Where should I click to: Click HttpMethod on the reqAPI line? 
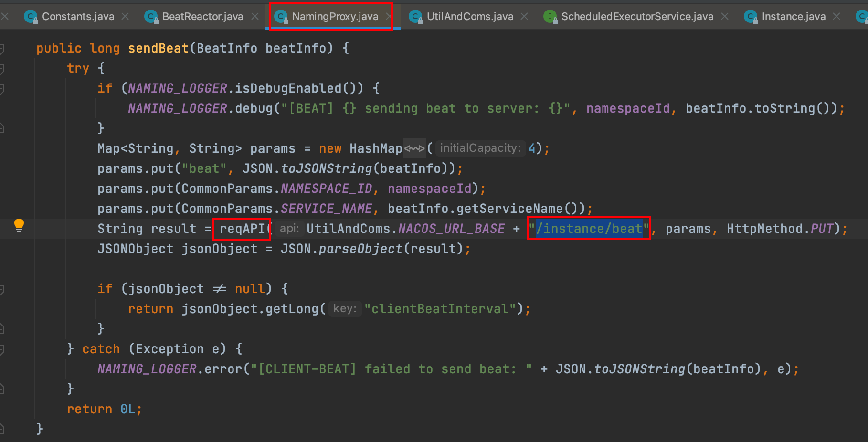point(765,229)
